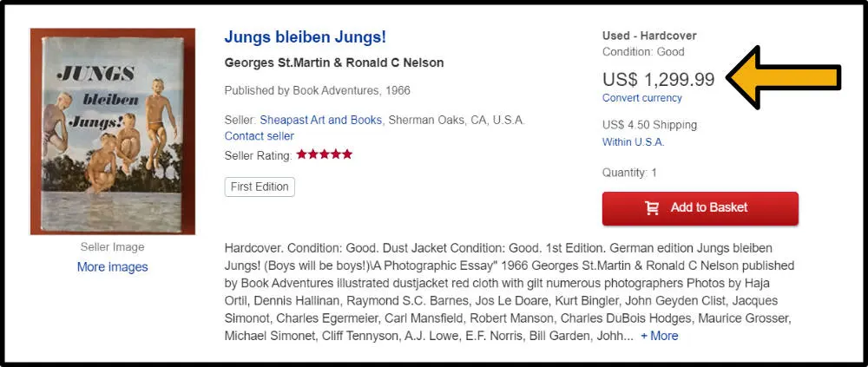Click the 'Published by Book Adventures, 1966' text
This screenshot has height=367, width=868.
pyautogui.click(x=317, y=90)
